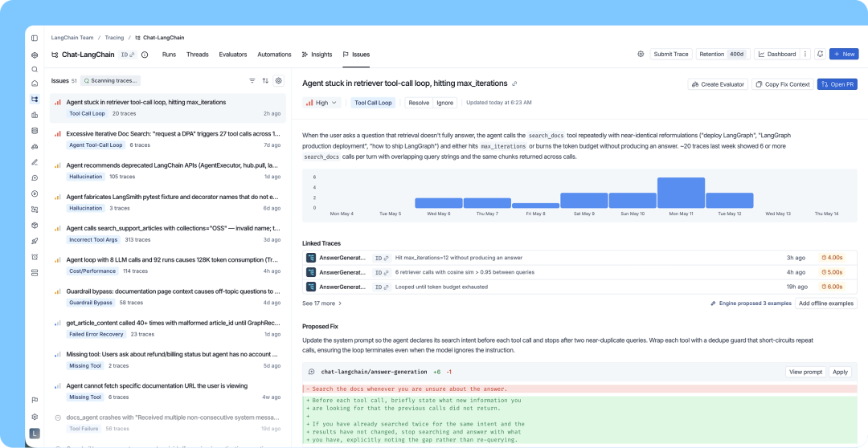Screen dimensions: 868x448
Task: Open Retention 400d selector
Action: click(723, 55)
